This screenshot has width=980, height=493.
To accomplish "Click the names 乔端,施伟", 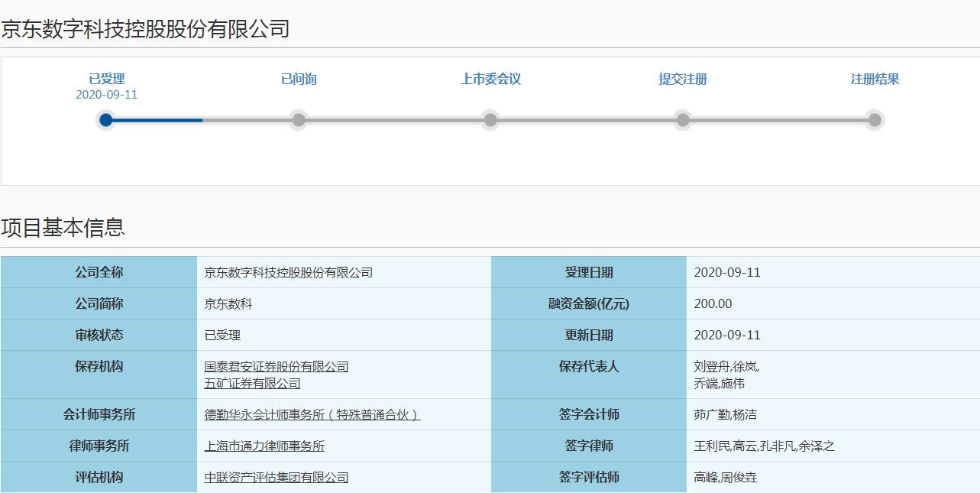I will pyautogui.click(x=719, y=384).
